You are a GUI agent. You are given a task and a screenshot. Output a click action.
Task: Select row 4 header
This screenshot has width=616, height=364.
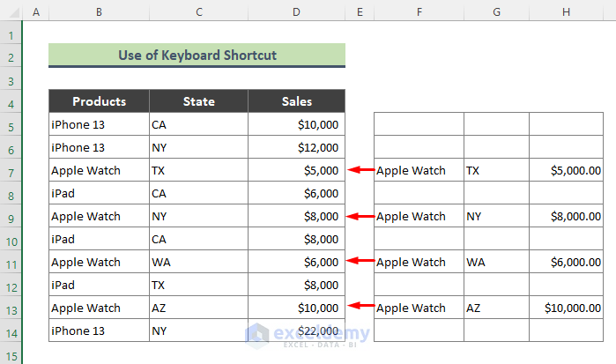tap(11, 101)
